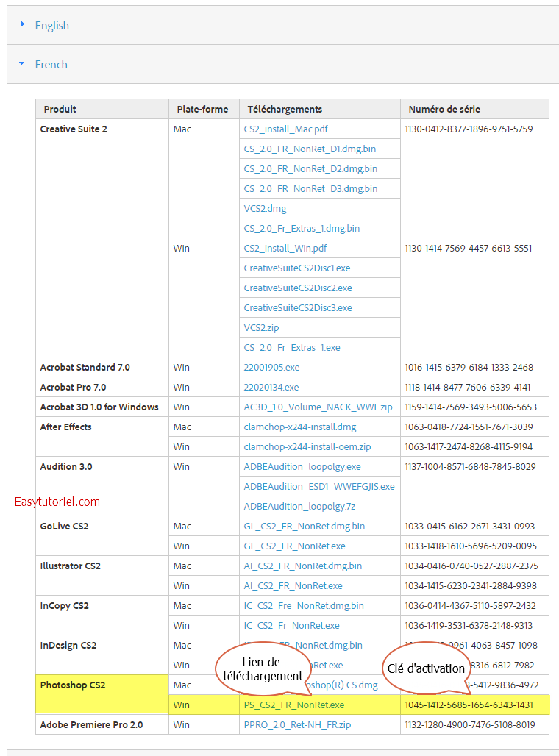559x756 pixels.
Task: Download PS_CS2_FR_NonRet.exe for Photoshop
Action: click(293, 705)
